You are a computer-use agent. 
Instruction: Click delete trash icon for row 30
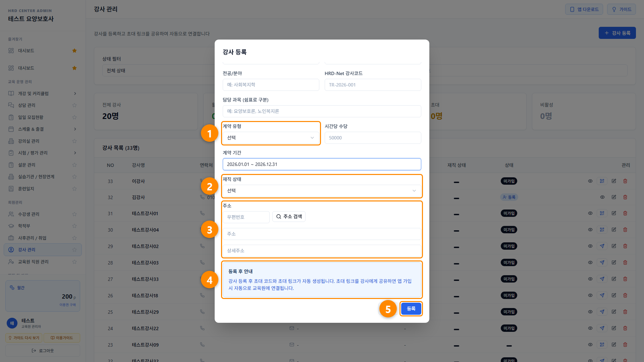[625, 230]
